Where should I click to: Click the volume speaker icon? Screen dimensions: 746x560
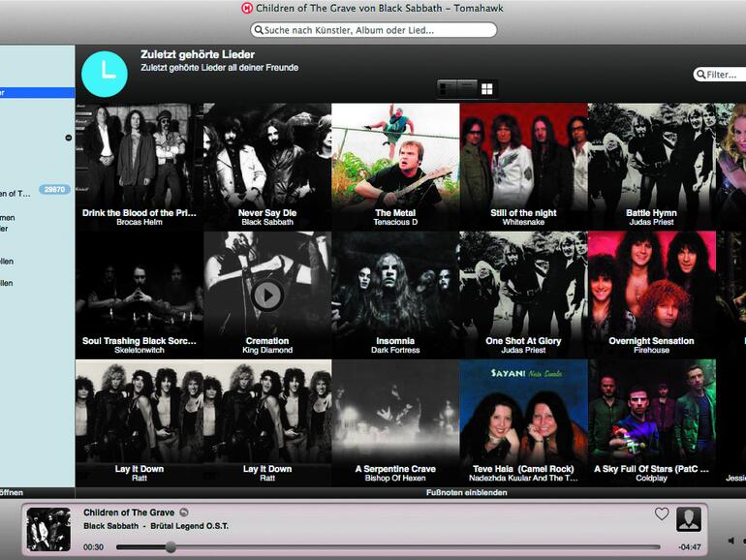point(731,541)
